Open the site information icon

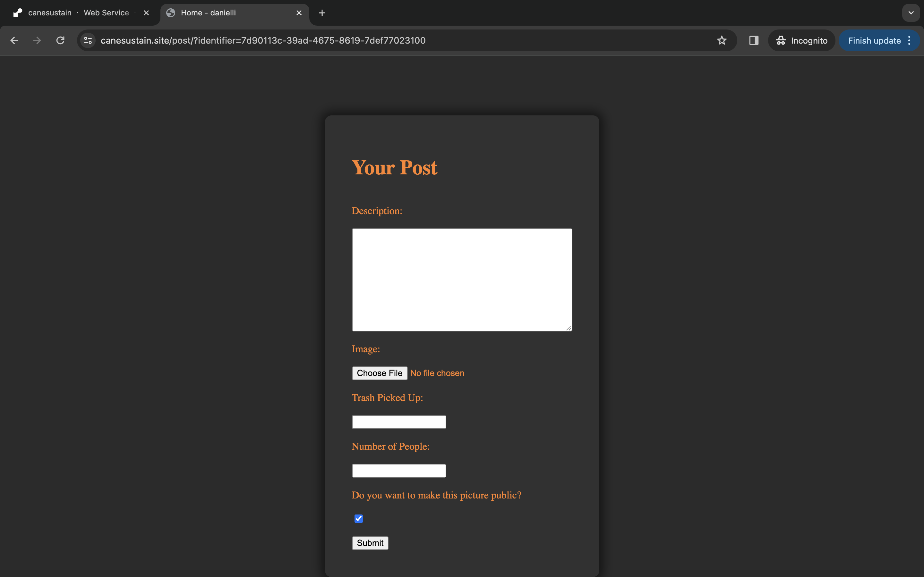[x=88, y=40]
